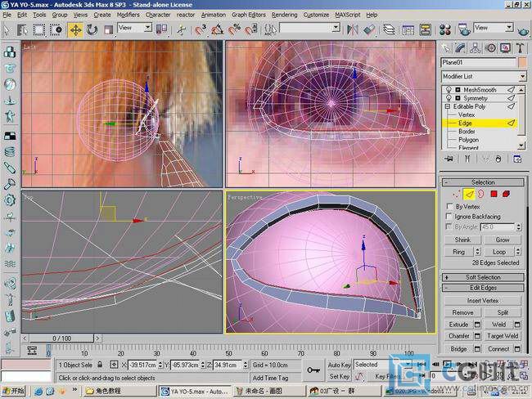Enable By Angle checkbox
This screenshot has height=399, width=532.
coord(449,226)
